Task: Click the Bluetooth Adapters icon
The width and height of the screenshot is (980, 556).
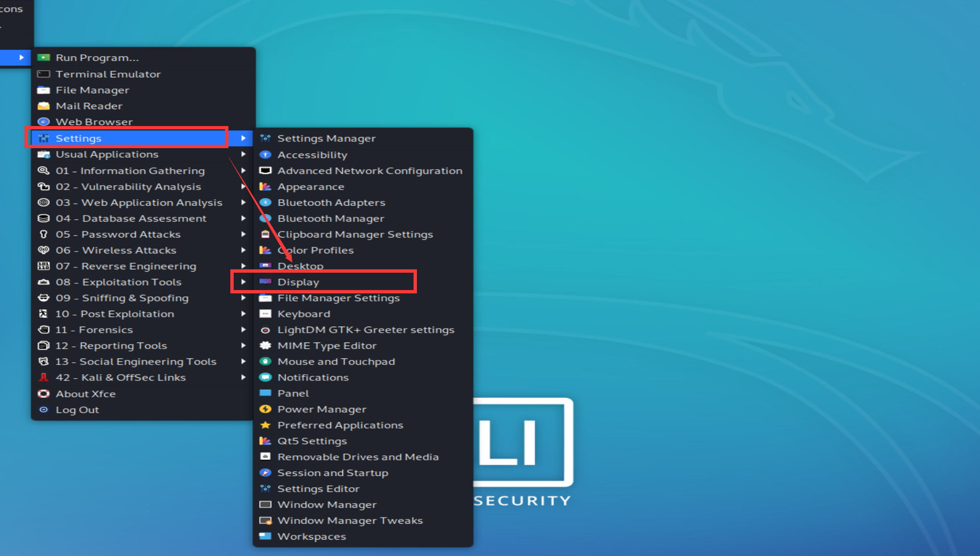Action: tap(265, 202)
